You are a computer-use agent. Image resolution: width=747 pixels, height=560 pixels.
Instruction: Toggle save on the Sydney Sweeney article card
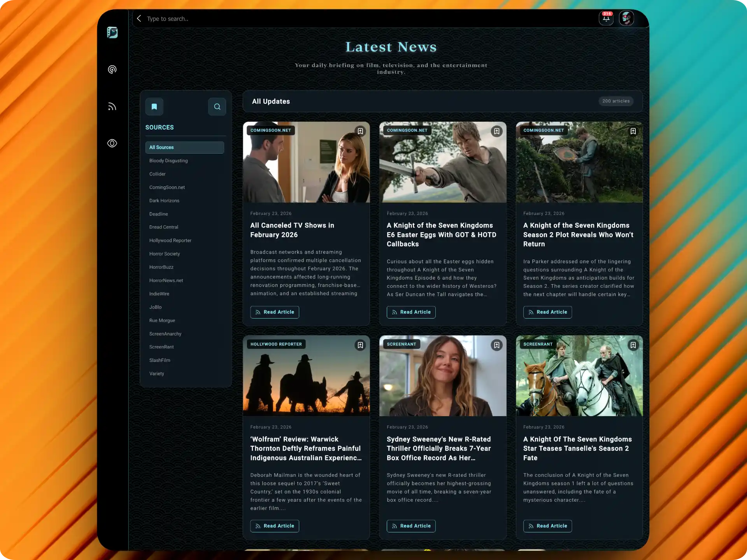click(496, 345)
